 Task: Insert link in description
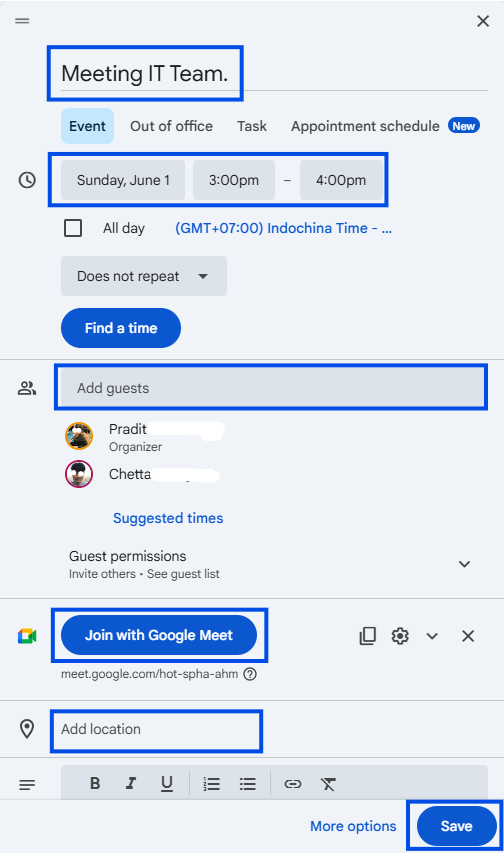pyautogui.click(x=293, y=783)
